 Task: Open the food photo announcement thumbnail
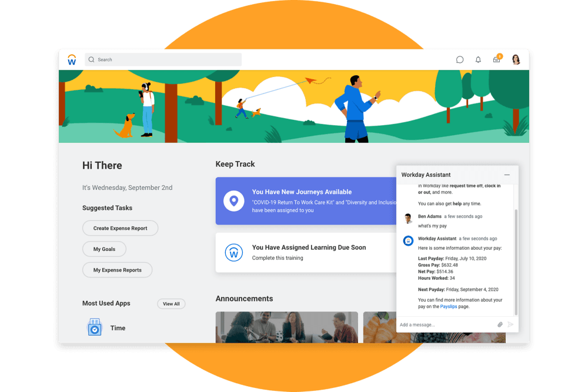click(x=380, y=327)
